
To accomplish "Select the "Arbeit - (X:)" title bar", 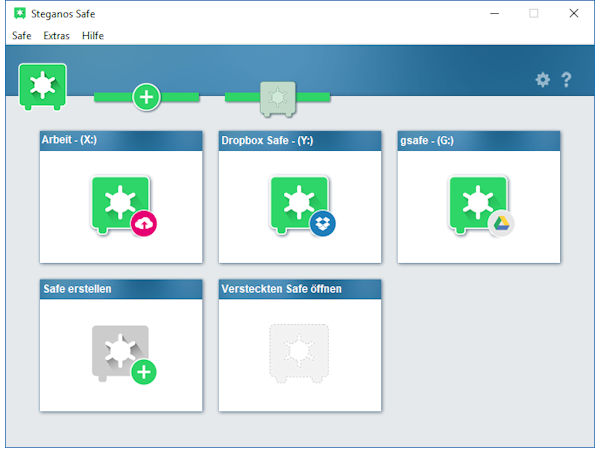I will 121,140.
